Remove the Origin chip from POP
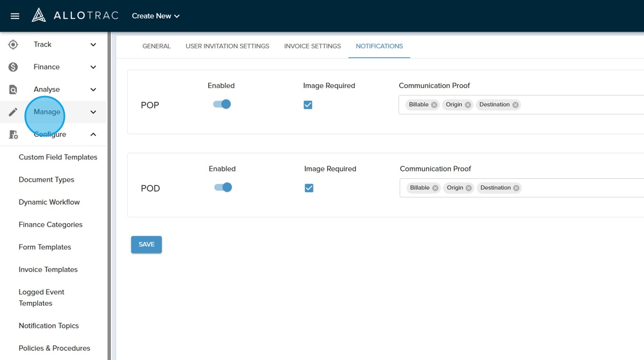This screenshot has height=360, width=644. [x=468, y=105]
